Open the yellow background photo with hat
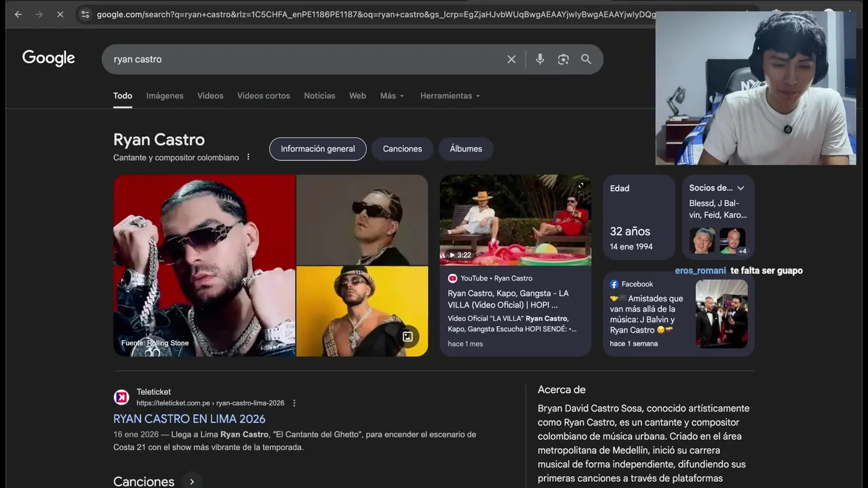The width and height of the screenshot is (868, 488). click(x=362, y=312)
